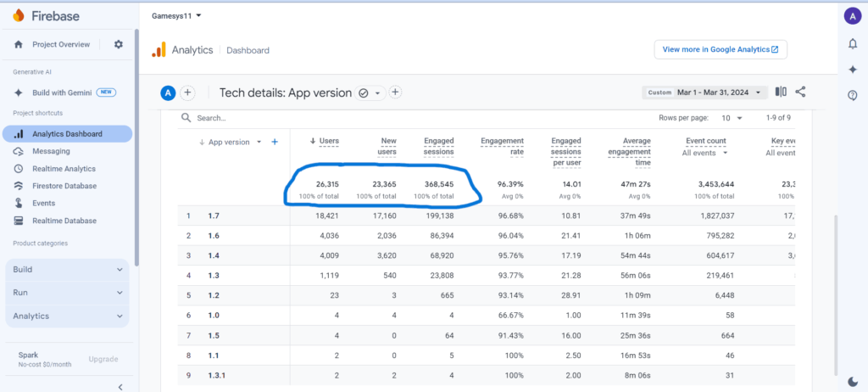Click View more in Google Analytics button
The width and height of the screenshot is (868, 392).
click(x=720, y=49)
